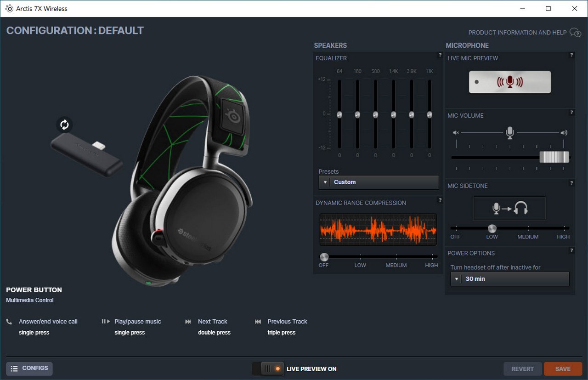Set mic sidetone to MEDIUM label
This screenshot has width=588, height=380.
pos(528,237)
